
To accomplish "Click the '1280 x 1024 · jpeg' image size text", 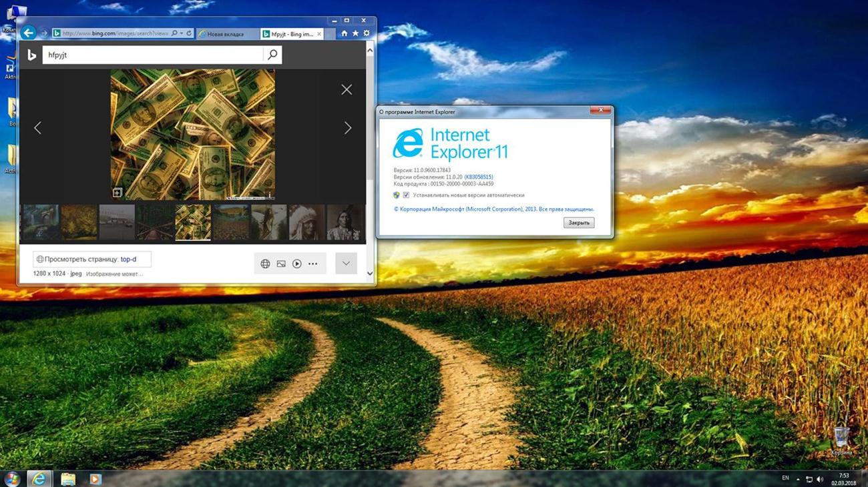I will tap(57, 274).
